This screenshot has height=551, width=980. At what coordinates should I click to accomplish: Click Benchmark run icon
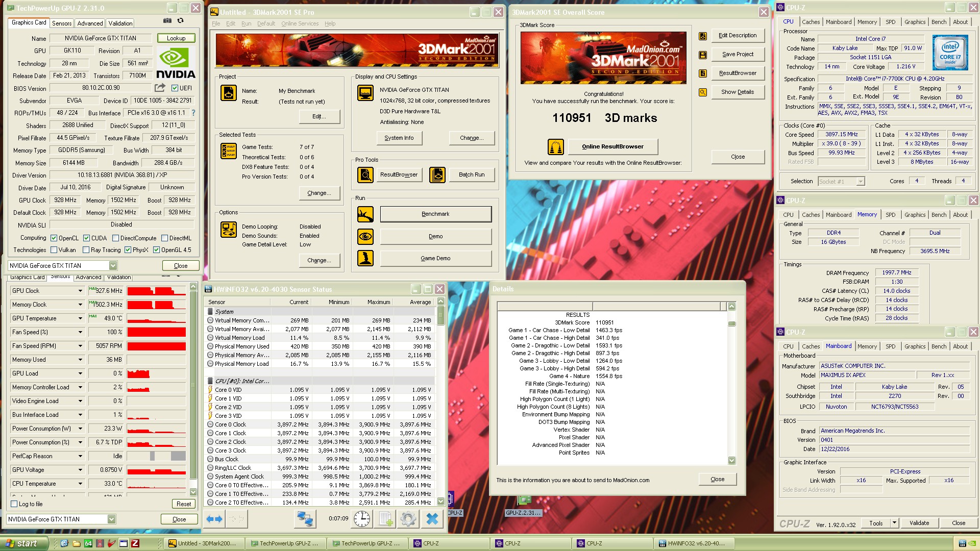(x=365, y=214)
